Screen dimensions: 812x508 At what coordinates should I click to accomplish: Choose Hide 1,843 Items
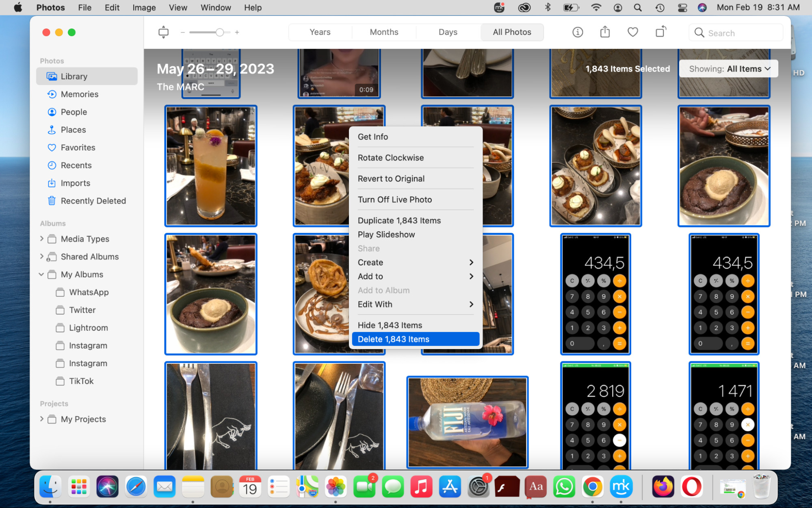(x=416, y=325)
